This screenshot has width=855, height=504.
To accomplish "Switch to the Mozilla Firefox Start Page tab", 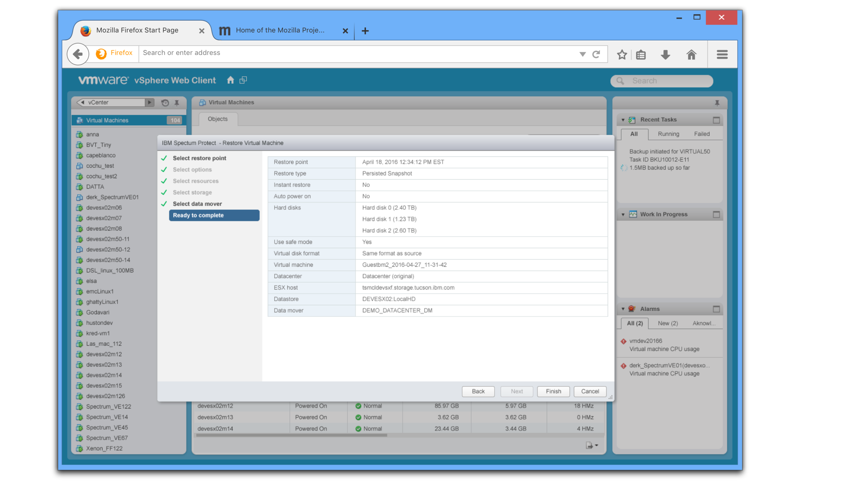I will (137, 30).
